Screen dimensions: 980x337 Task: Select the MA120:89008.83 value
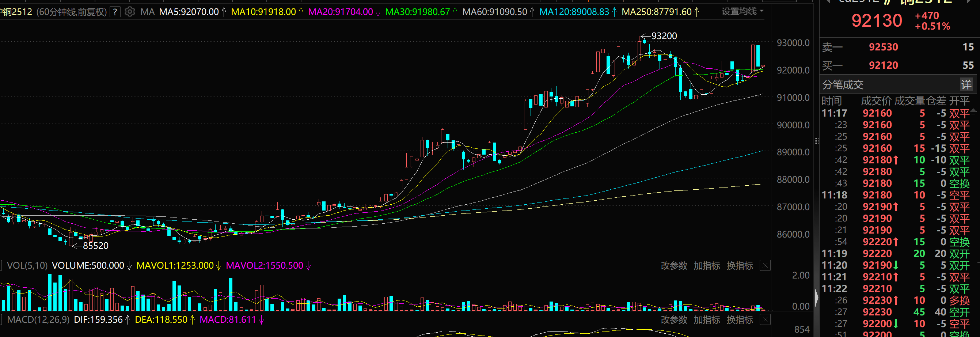pos(574,12)
